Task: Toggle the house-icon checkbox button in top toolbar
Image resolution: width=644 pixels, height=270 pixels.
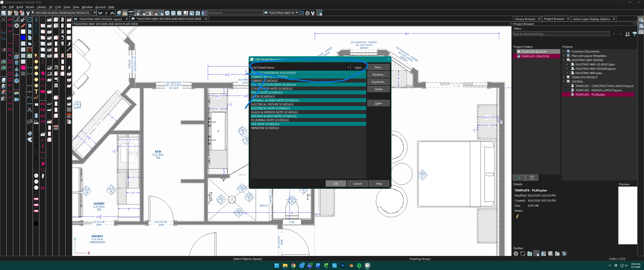Action: [x=124, y=13]
